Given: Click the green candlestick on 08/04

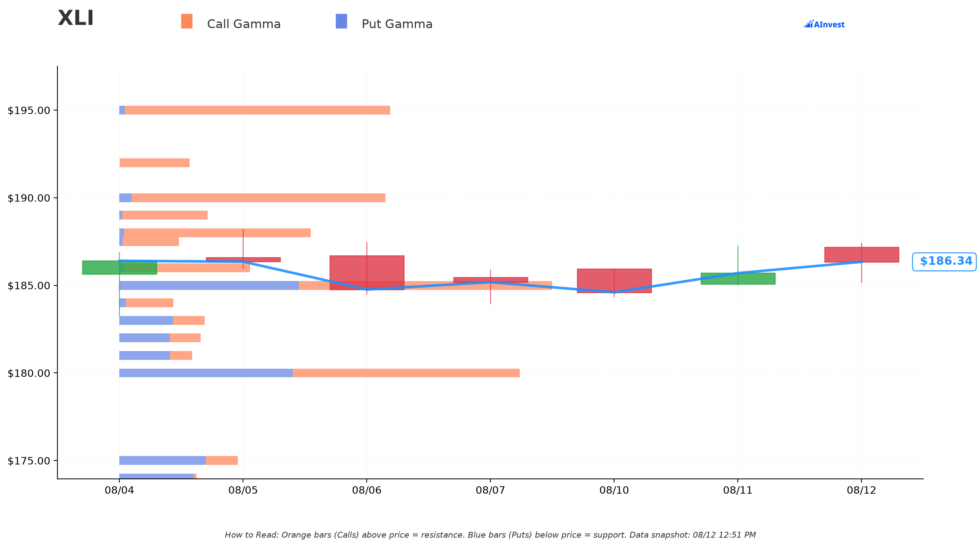Looking at the screenshot, I should click(x=119, y=267).
